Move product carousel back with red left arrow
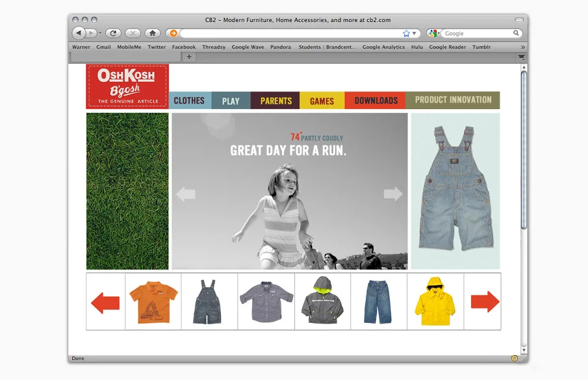The image size is (588, 380). pyautogui.click(x=105, y=303)
